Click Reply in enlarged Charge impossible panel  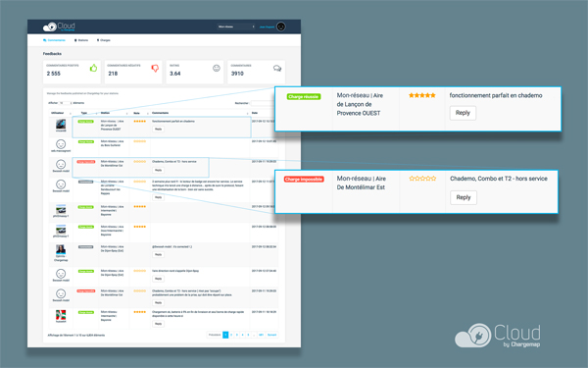[x=464, y=197]
